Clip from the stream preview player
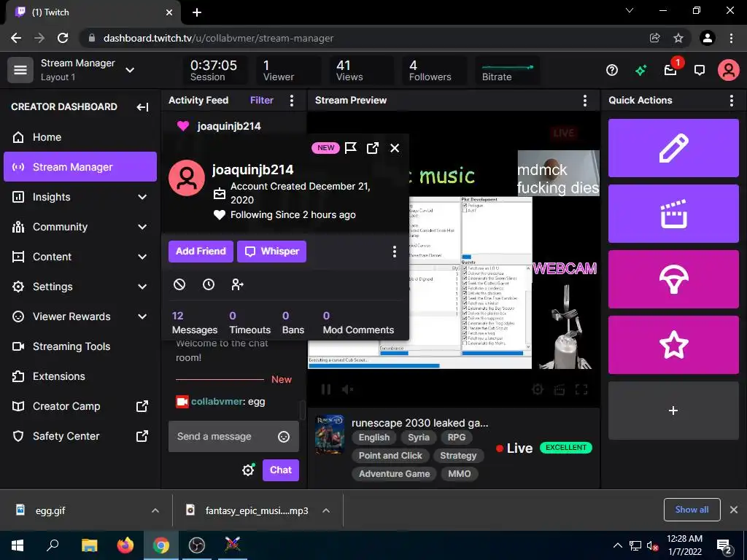This screenshot has width=747, height=560. pos(560,389)
